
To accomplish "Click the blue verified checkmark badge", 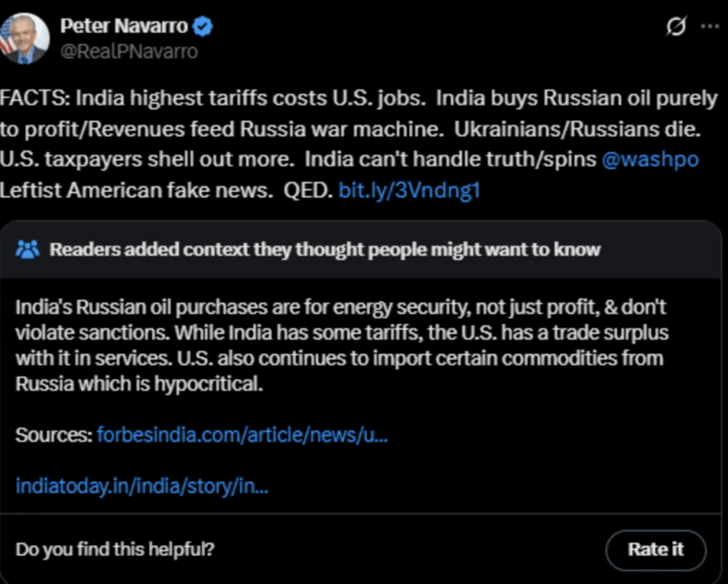I will coord(204,27).
